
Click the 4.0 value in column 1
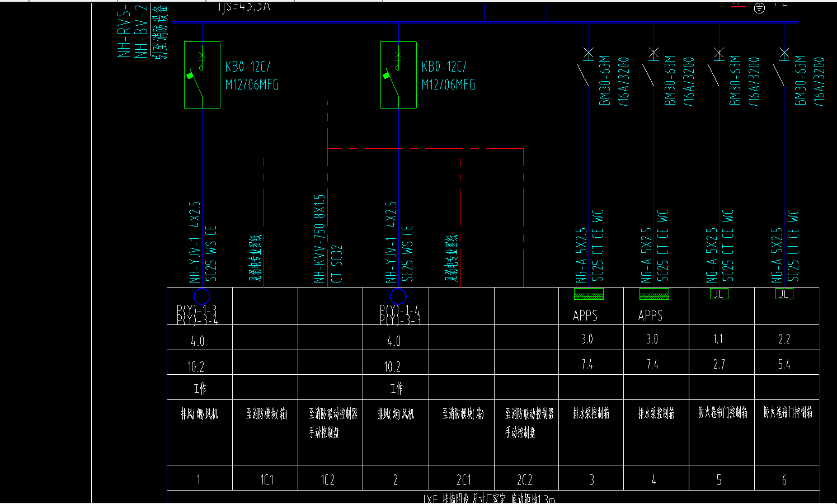point(198,341)
